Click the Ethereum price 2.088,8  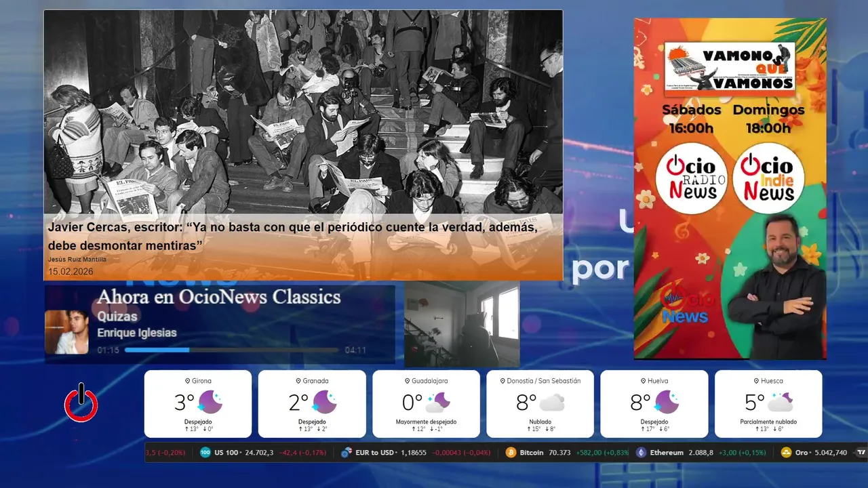point(701,452)
